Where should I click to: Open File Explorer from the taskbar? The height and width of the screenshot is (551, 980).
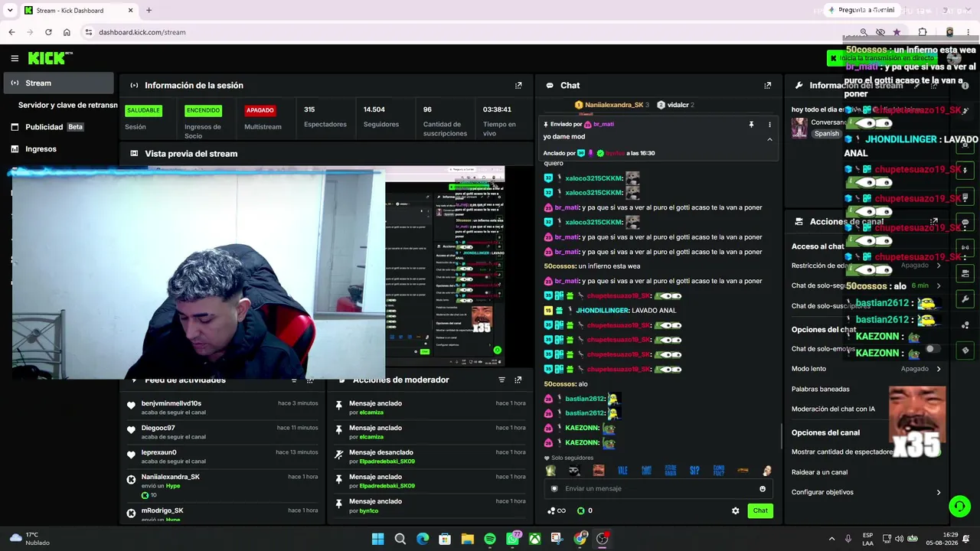(x=467, y=539)
